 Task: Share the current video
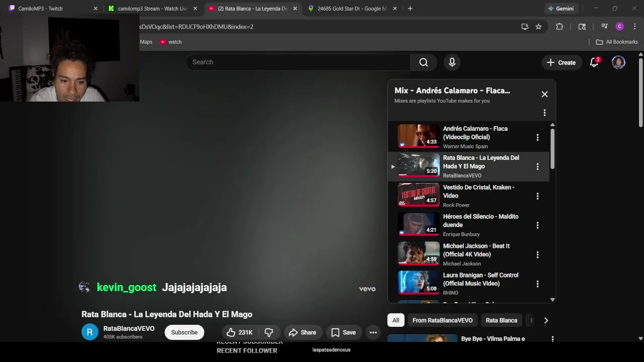pyautogui.click(x=302, y=332)
